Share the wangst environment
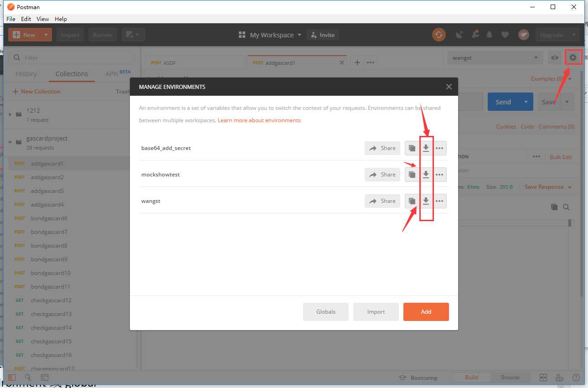Screen dimensions: 588x388 point(382,201)
